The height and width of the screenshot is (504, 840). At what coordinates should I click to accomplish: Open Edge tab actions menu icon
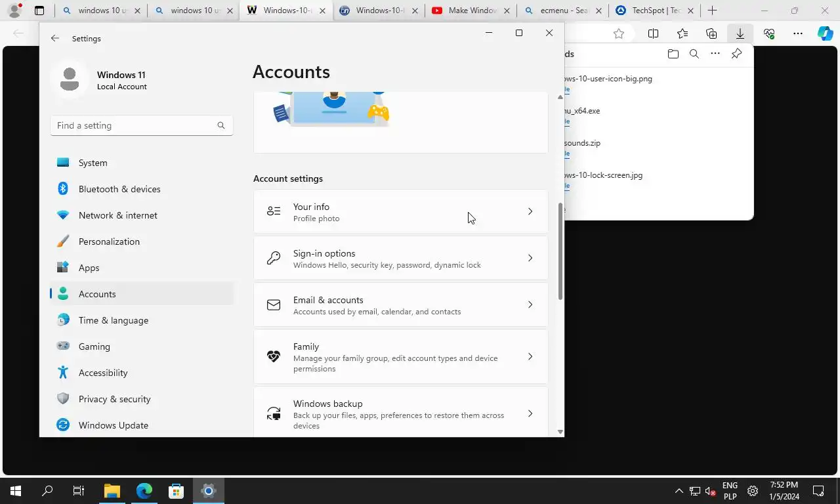click(39, 10)
